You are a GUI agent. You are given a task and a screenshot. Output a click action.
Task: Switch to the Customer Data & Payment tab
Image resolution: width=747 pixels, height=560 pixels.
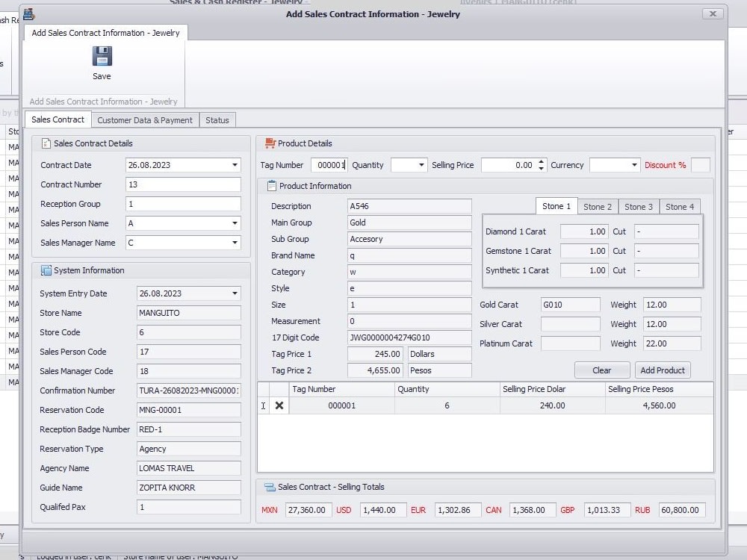[145, 119]
